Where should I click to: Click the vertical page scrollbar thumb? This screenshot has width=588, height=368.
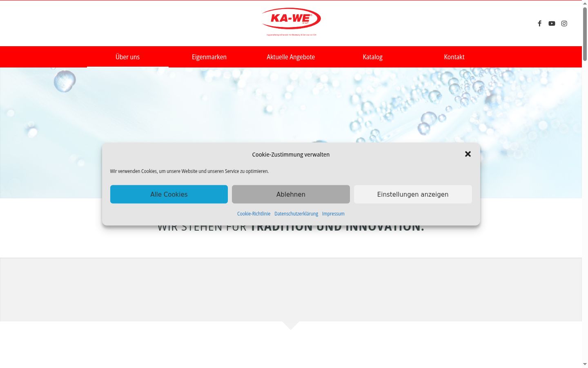pos(585,34)
